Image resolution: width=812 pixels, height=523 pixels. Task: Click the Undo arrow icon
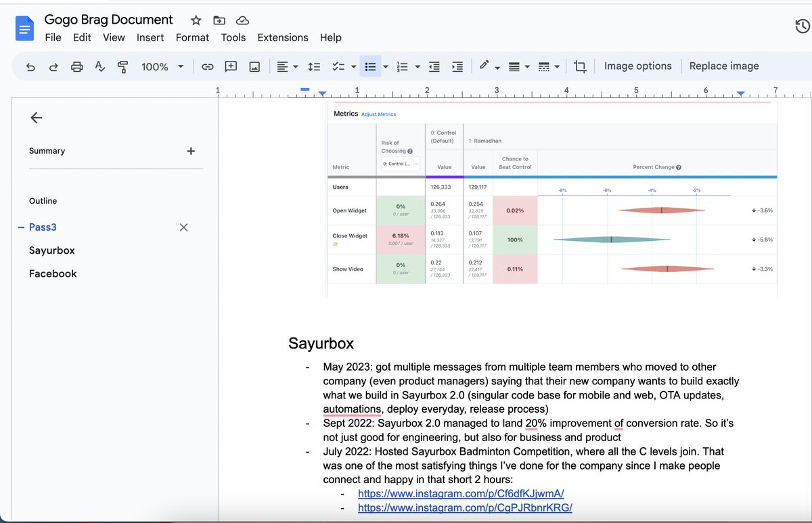click(x=30, y=66)
